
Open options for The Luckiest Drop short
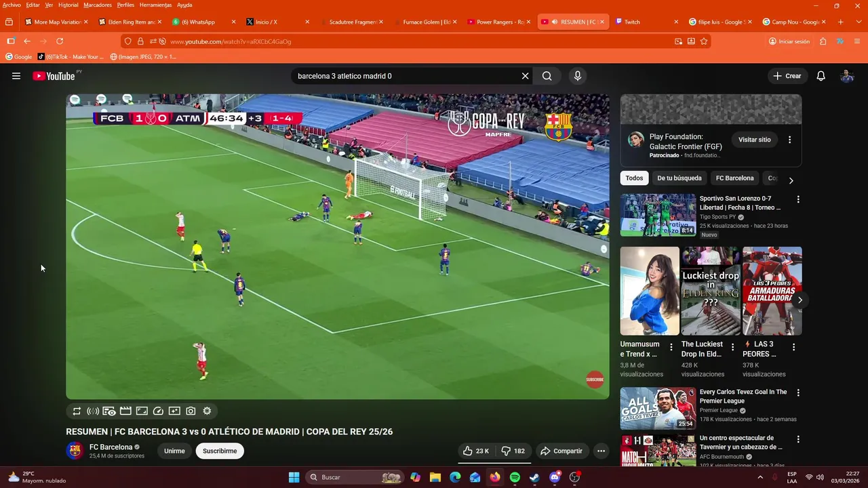pos(732,347)
